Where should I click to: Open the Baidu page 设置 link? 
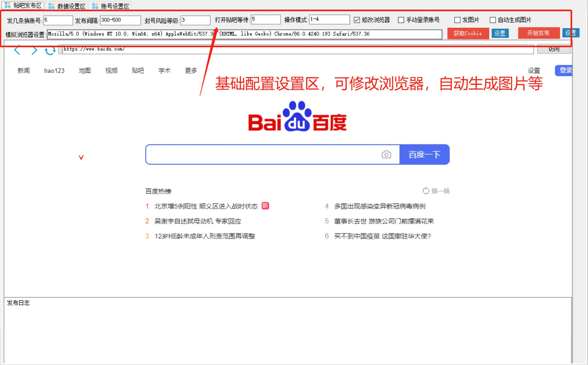[x=534, y=71]
